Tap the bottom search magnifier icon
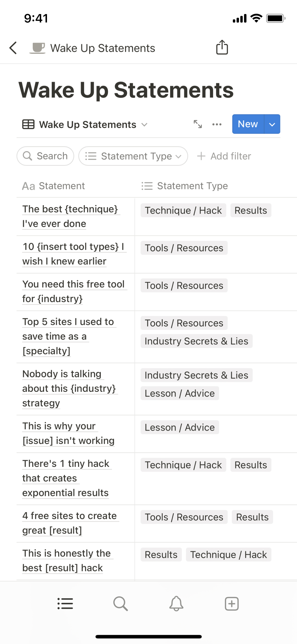Image resolution: width=297 pixels, height=644 pixels. click(x=121, y=604)
